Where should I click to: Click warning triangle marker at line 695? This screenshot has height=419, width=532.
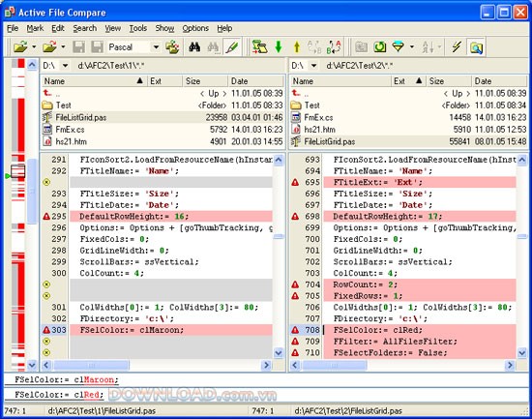pos(295,182)
